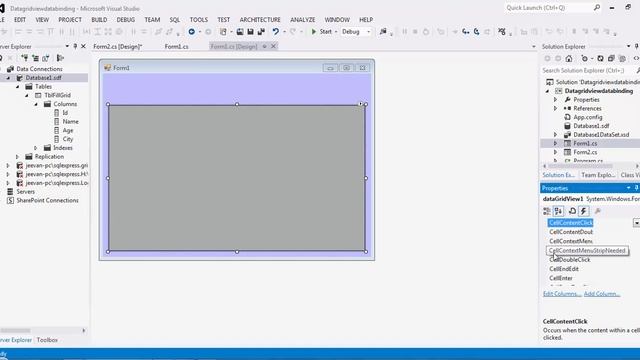Expand the Indexes node
This screenshot has height=360, width=640.
point(36,148)
